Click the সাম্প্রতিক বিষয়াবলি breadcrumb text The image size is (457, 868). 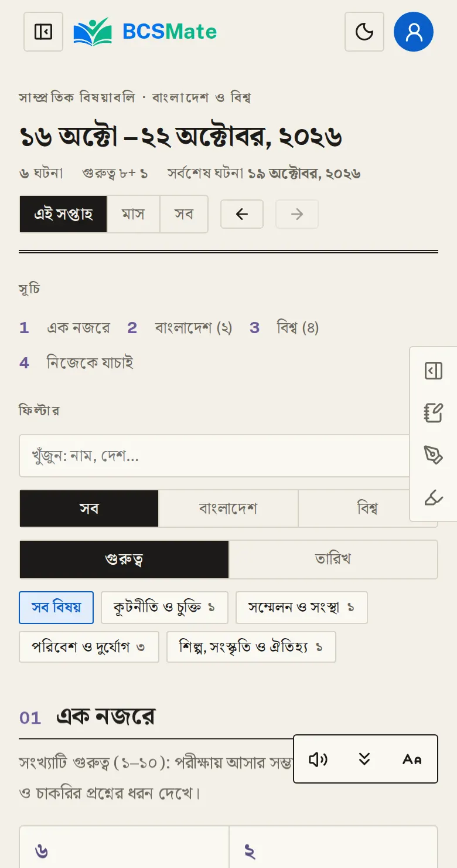77,97
